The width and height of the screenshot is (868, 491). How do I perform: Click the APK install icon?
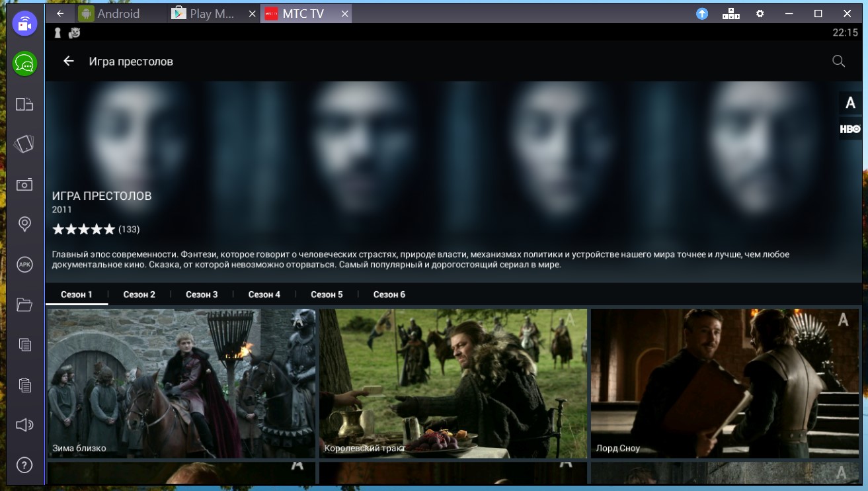tap(24, 265)
